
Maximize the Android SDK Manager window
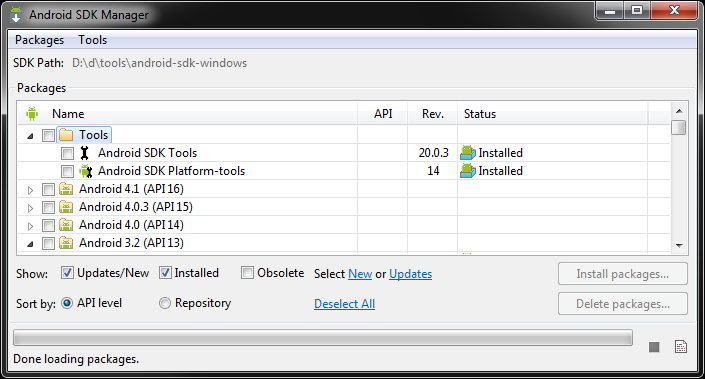[637, 10]
